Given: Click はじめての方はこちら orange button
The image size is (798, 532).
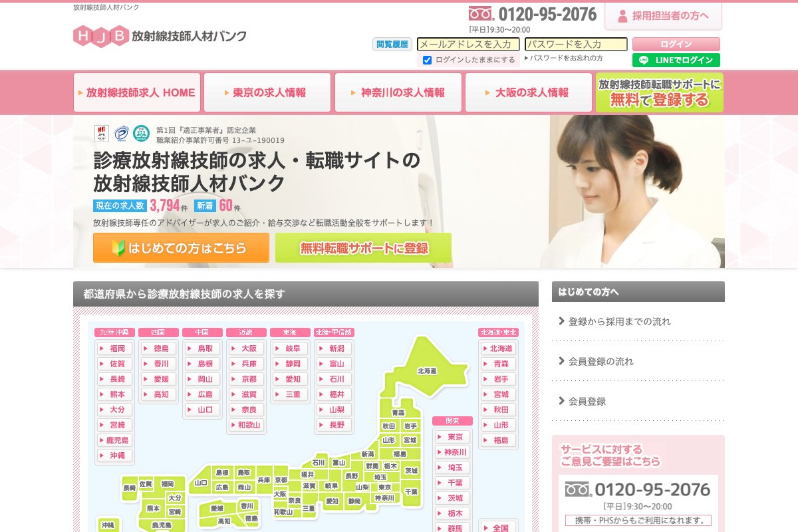Looking at the screenshot, I should coord(181,248).
